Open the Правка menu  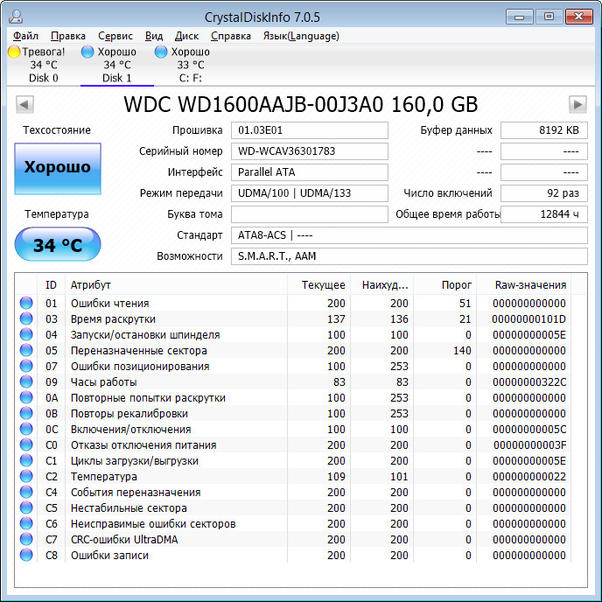68,36
